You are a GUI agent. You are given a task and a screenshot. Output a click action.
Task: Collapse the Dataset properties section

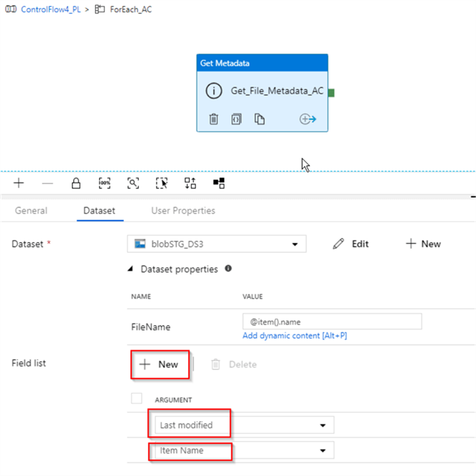pyautogui.click(x=130, y=269)
